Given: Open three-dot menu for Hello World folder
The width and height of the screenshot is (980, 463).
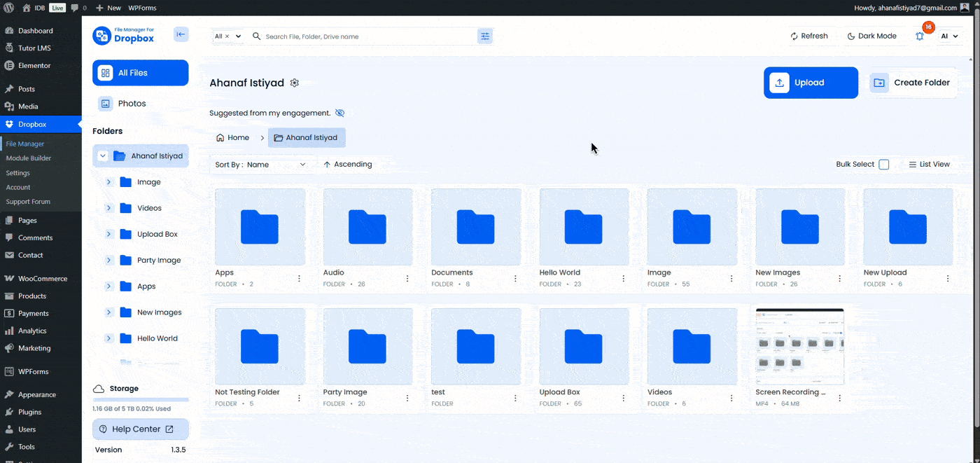Looking at the screenshot, I should 623,278.
